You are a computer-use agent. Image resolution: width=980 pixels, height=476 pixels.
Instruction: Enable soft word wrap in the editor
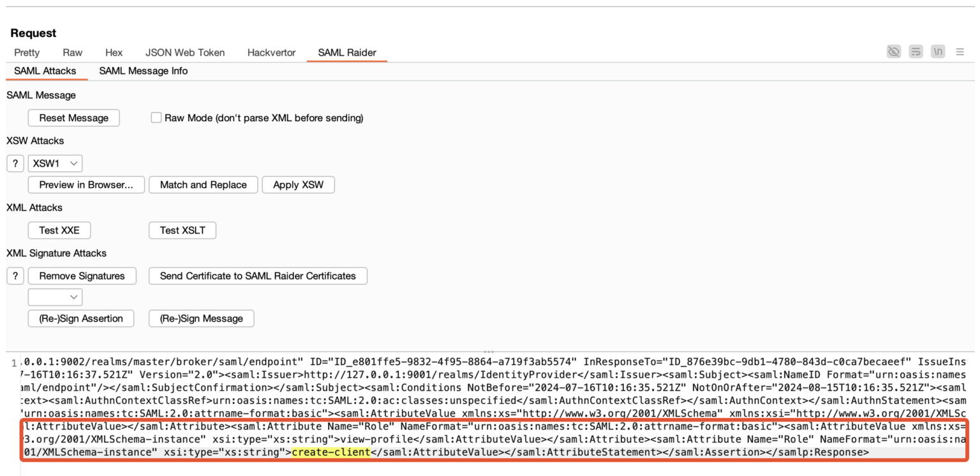pos(916,52)
